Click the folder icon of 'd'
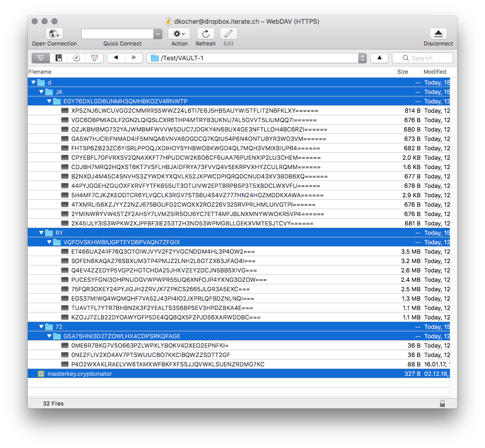The image size is (485, 448). tap(41, 83)
